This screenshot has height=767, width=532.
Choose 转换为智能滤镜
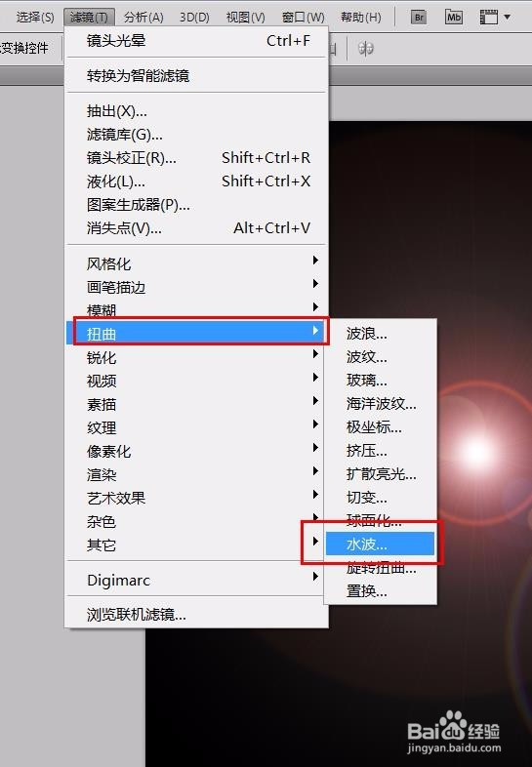pyautogui.click(x=197, y=75)
